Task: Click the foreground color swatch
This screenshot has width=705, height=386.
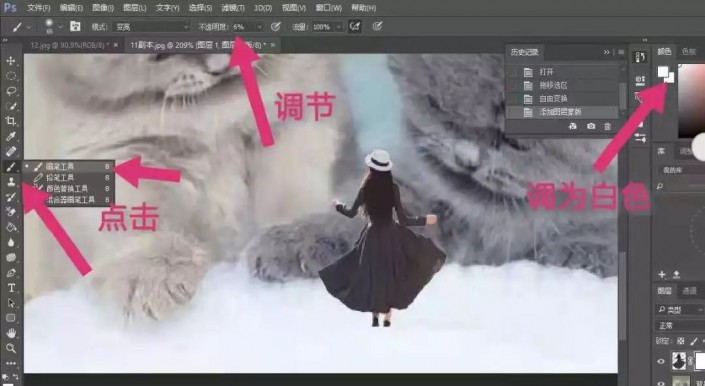Action: point(663,72)
